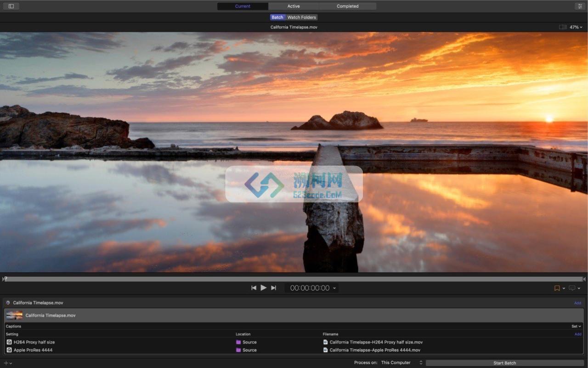Click the video preview image
588x368 pixels.
294,152
